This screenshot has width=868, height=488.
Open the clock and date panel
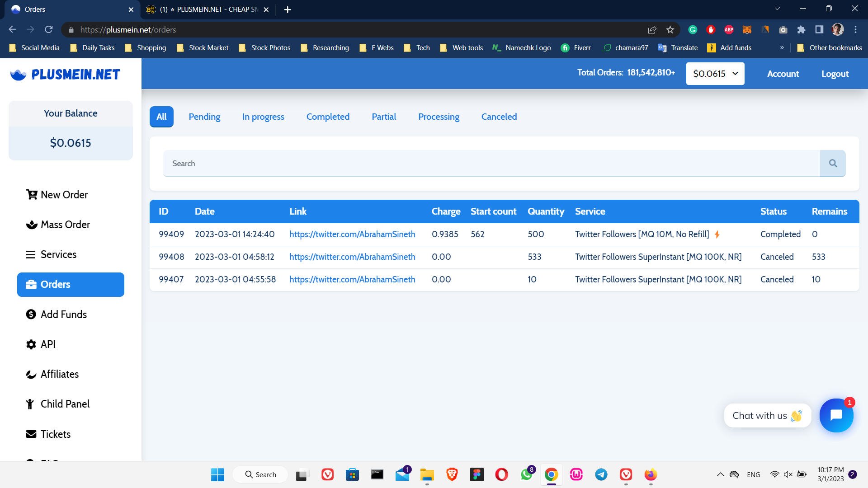click(830, 474)
